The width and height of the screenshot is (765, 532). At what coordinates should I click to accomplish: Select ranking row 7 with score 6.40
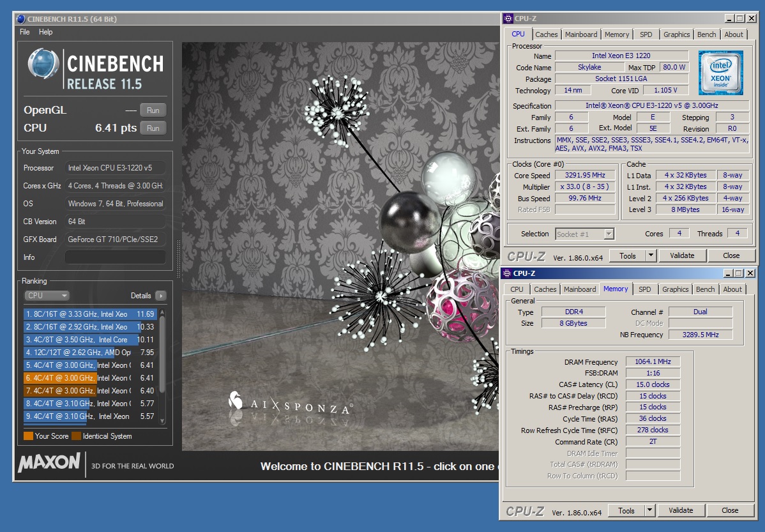click(x=90, y=390)
